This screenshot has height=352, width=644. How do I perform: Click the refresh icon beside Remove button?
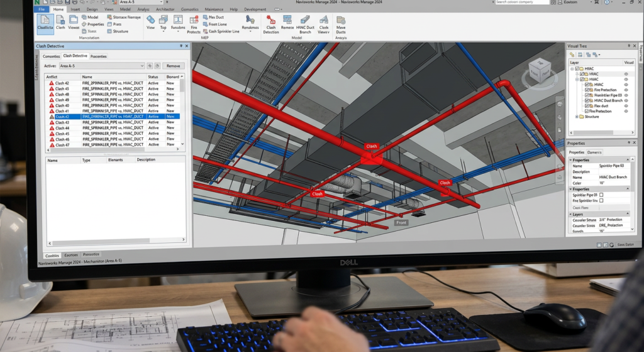(157, 65)
